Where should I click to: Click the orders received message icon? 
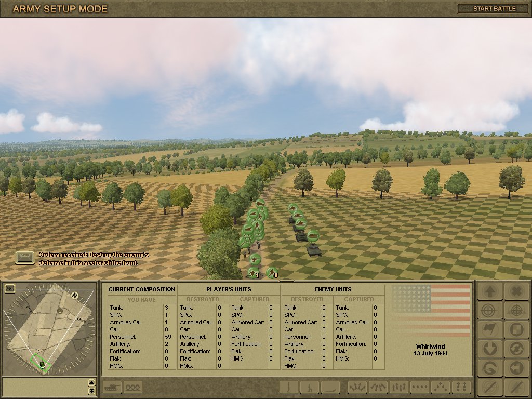[25, 258]
